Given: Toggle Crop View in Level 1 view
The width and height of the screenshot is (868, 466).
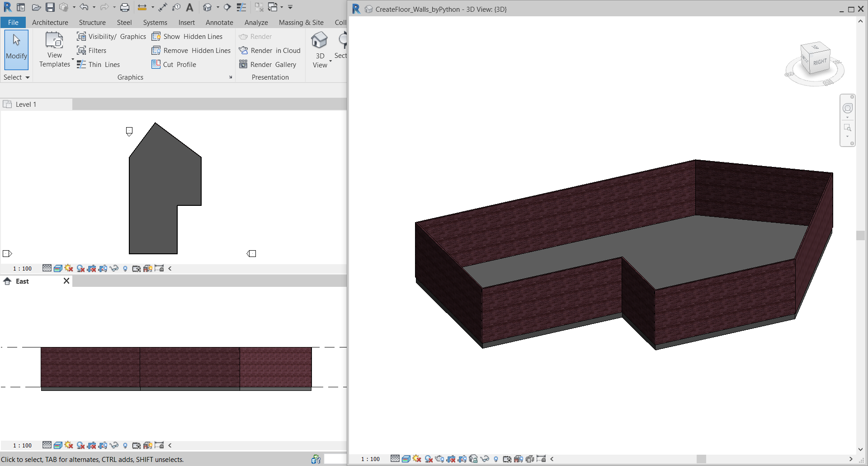Looking at the screenshot, I should 92,268.
